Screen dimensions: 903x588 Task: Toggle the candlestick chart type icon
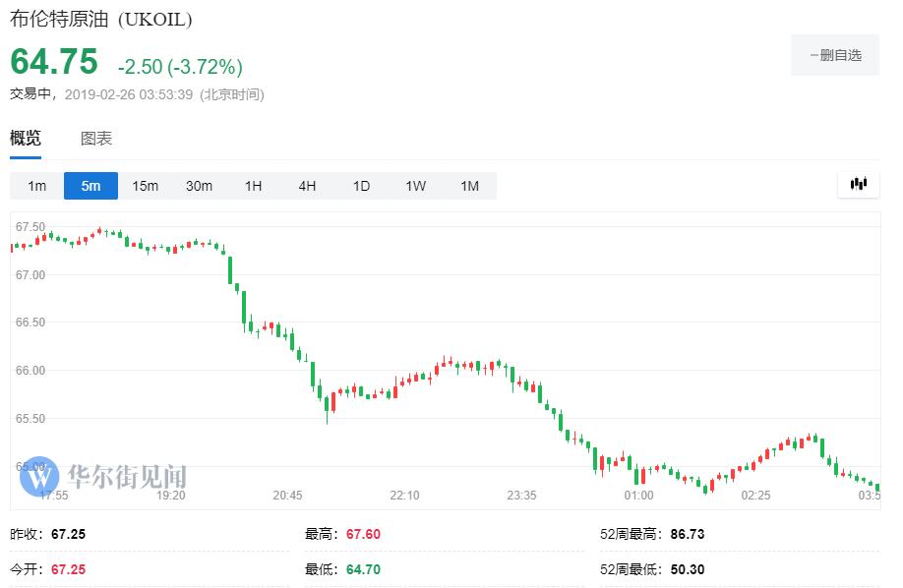858,185
